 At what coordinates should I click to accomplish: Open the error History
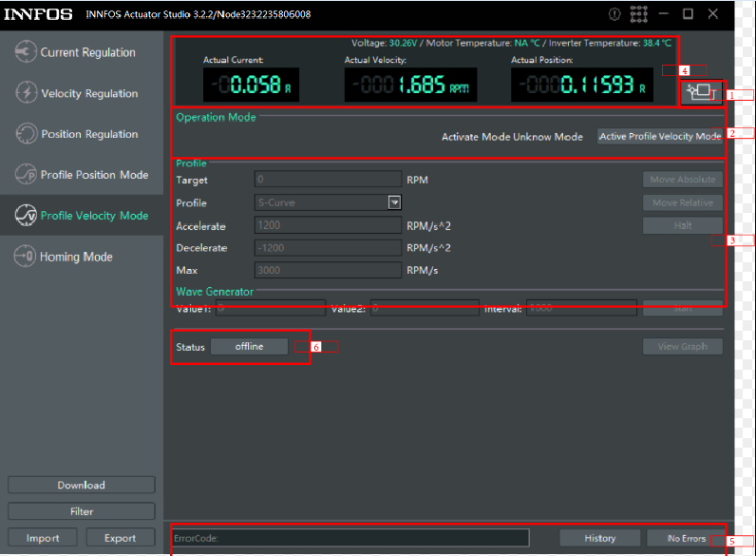[x=599, y=538]
